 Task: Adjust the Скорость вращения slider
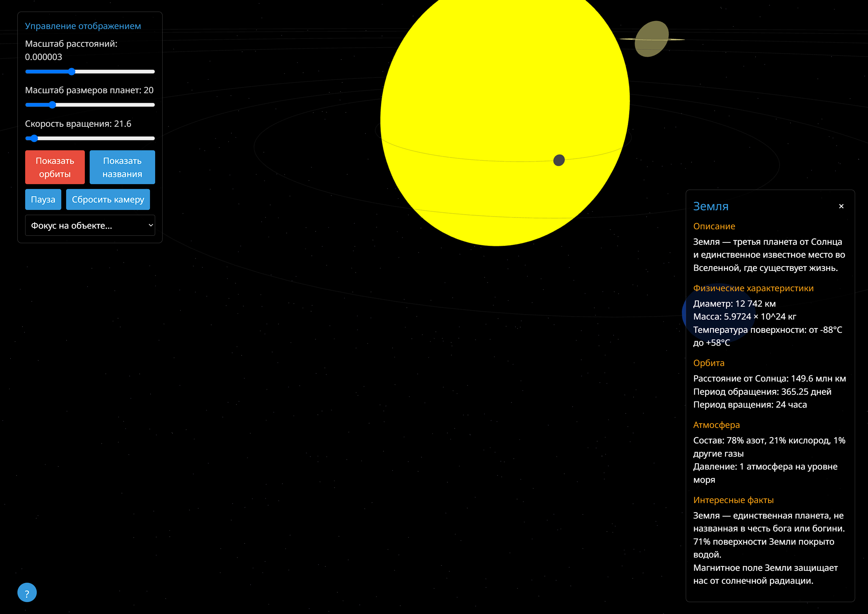point(90,138)
